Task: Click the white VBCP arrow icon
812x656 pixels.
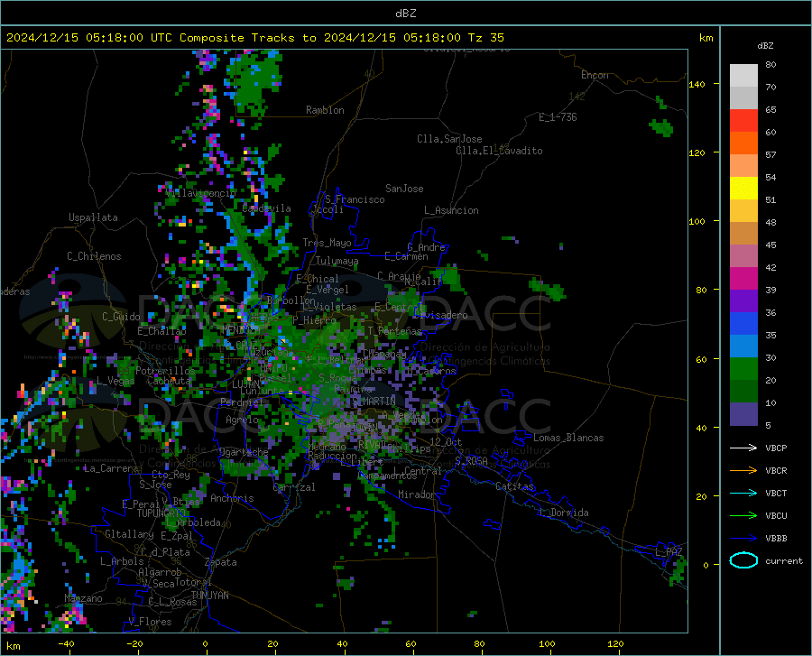Action: 743,448
